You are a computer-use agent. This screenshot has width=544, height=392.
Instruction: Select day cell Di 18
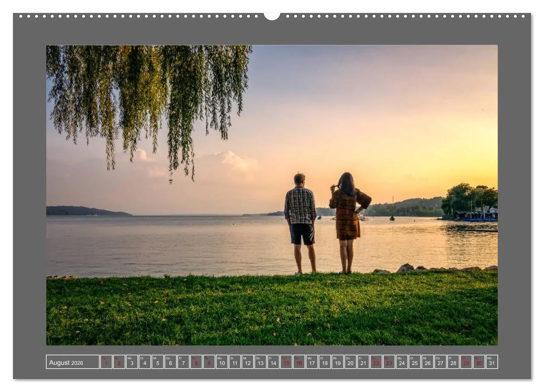tap(325, 362)
